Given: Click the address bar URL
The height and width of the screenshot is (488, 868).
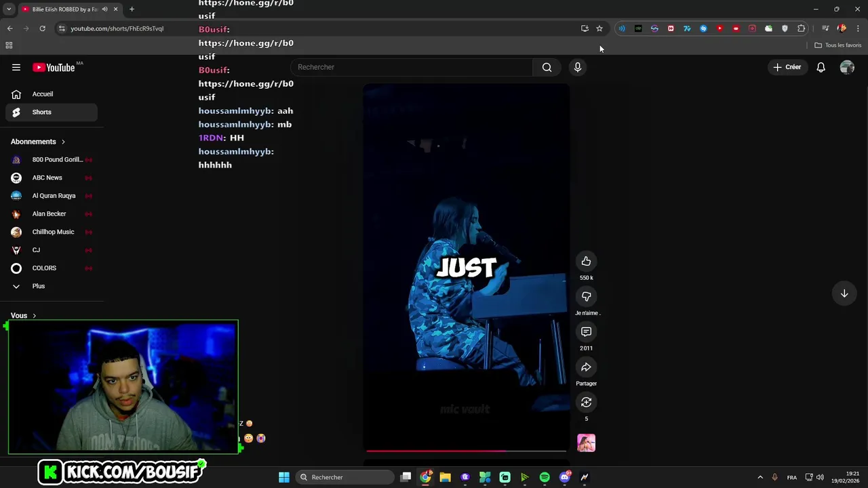Looking at the screenshot, I should (117, 28).
